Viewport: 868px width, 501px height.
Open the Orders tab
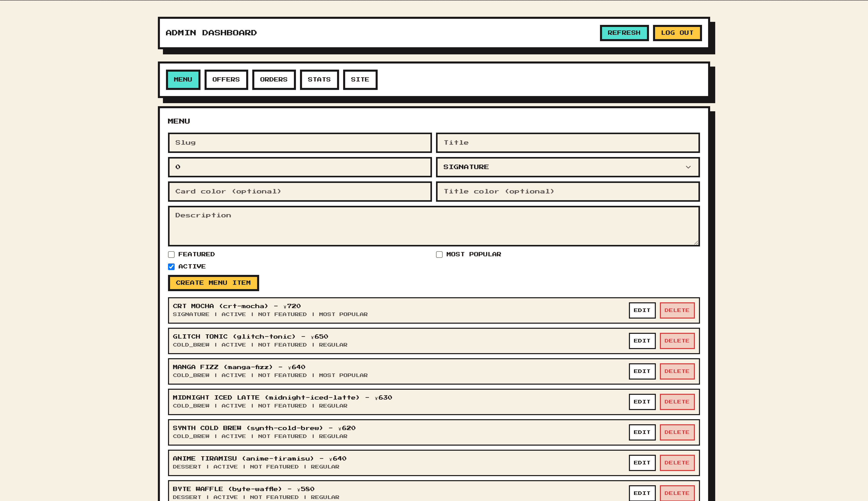click(274, 80)
